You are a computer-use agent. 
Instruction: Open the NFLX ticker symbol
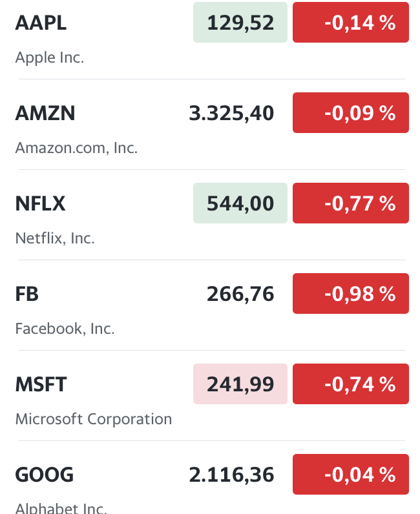(x=41, y=204)
